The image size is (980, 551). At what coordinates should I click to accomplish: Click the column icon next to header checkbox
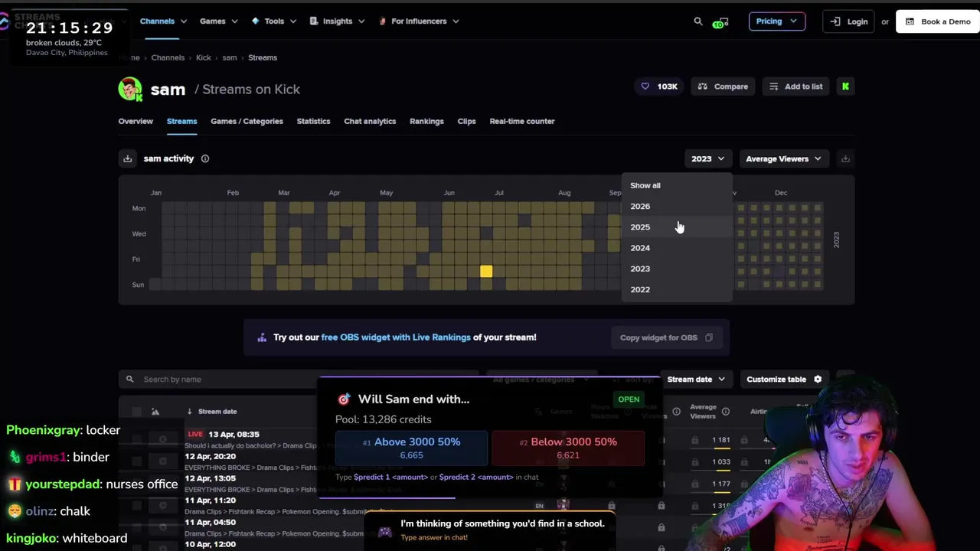click(x=155, y=412)
